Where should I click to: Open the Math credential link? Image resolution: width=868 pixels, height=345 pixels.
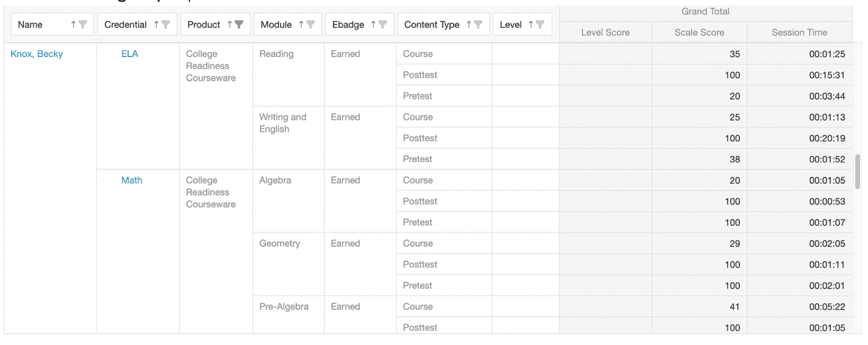point(131,180)
